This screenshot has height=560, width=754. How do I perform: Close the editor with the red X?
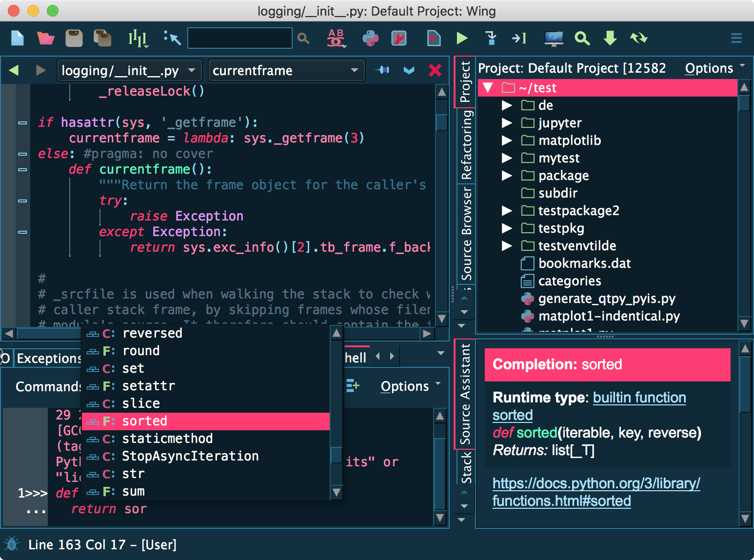(435, 71)
